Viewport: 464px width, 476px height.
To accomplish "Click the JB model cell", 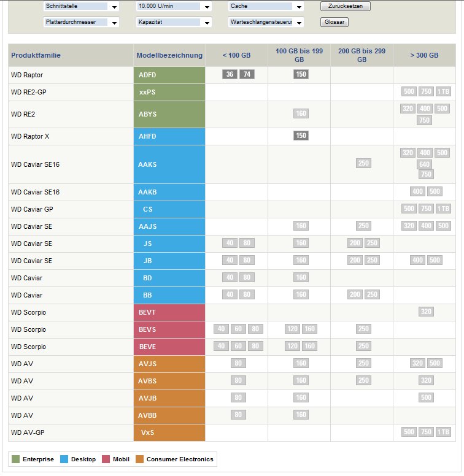I will [169, 261].
